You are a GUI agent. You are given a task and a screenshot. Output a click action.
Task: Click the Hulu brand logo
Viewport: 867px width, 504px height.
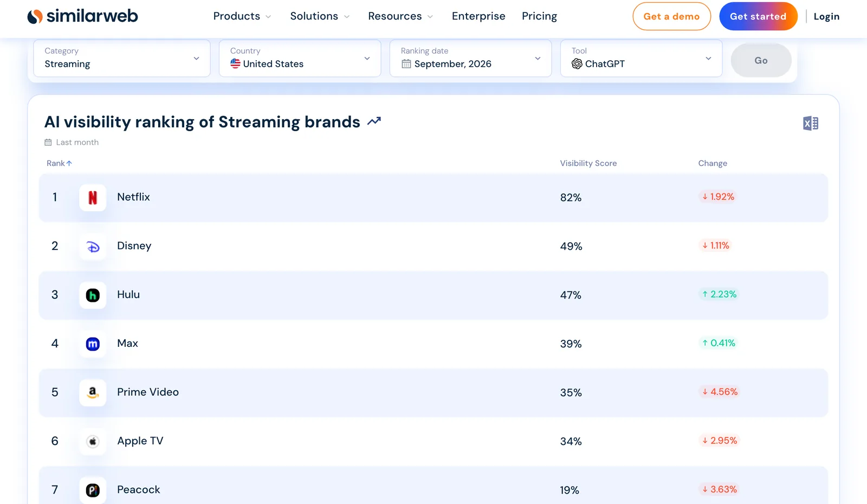pos(93,295)
